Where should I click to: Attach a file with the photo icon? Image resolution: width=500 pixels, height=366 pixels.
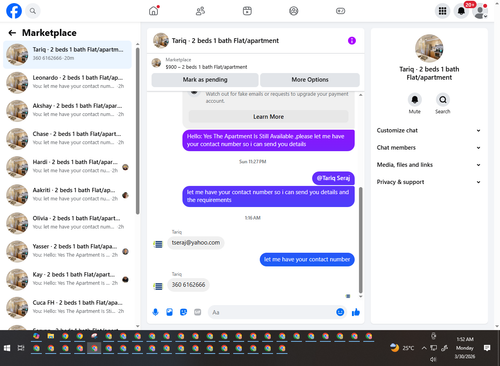169,312
